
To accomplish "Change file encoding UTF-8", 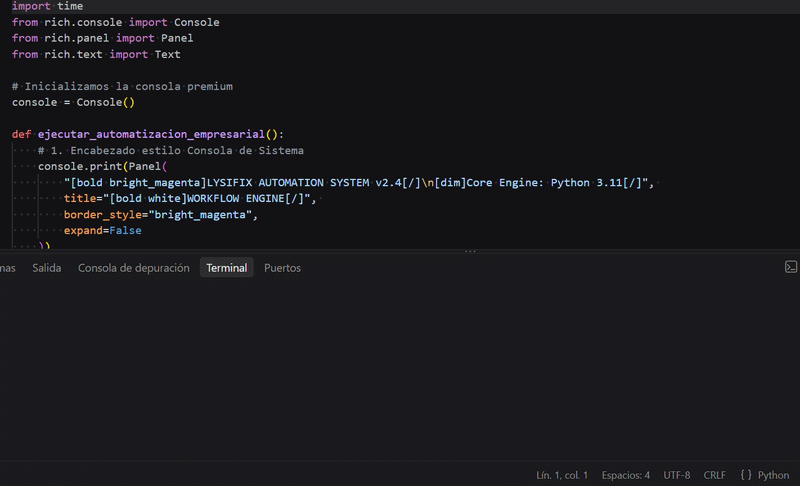I will tap(677, 475).
